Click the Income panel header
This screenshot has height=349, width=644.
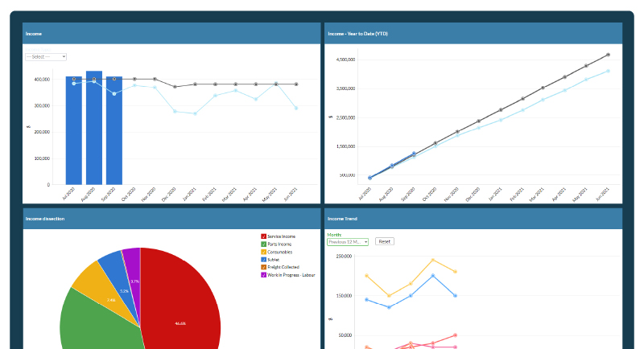[x=171, y=34]
